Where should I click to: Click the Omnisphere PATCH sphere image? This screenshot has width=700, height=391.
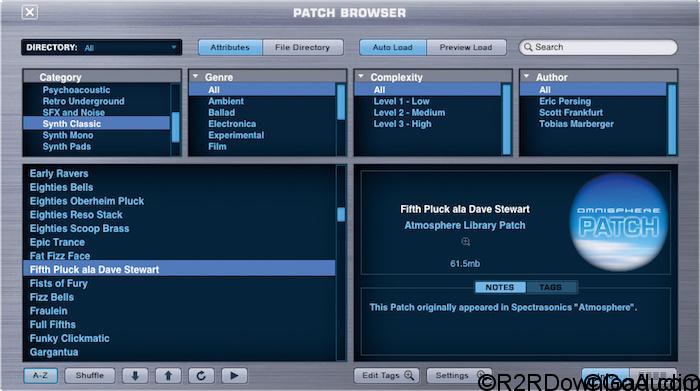click(619, 222)
